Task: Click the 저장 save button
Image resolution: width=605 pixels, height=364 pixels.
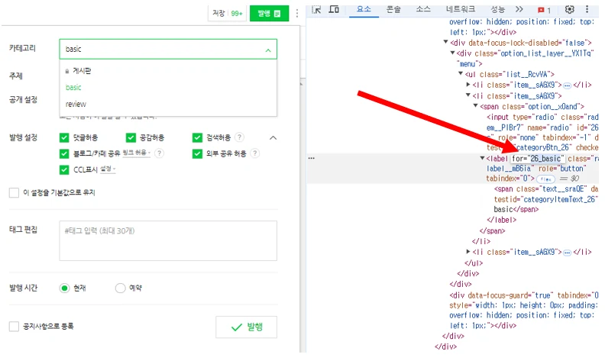Action: [x=218, y=14]
